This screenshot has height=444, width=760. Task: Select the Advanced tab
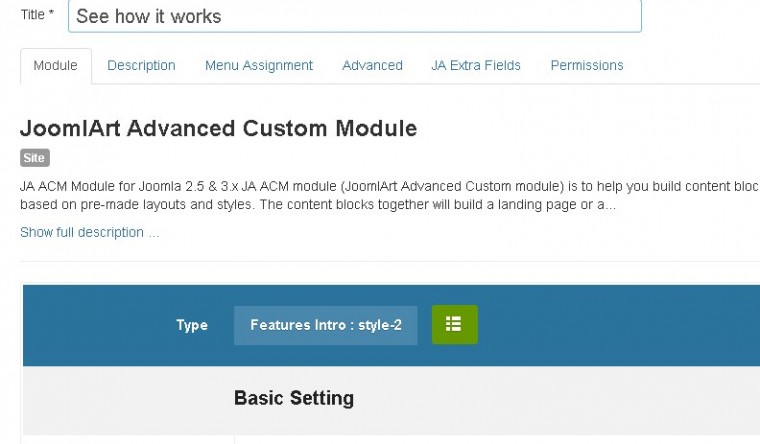(x=372, y=66)
